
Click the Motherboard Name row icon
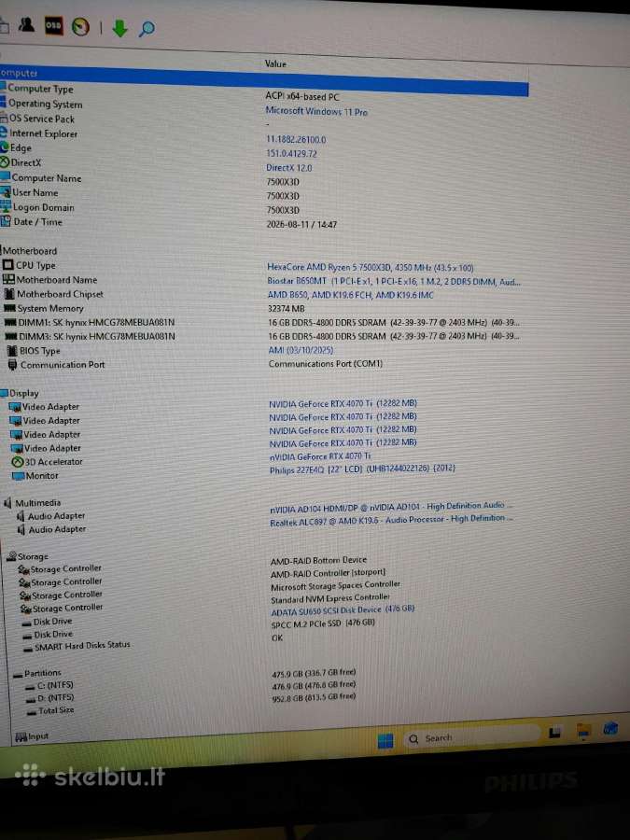[x=8, y=279]
